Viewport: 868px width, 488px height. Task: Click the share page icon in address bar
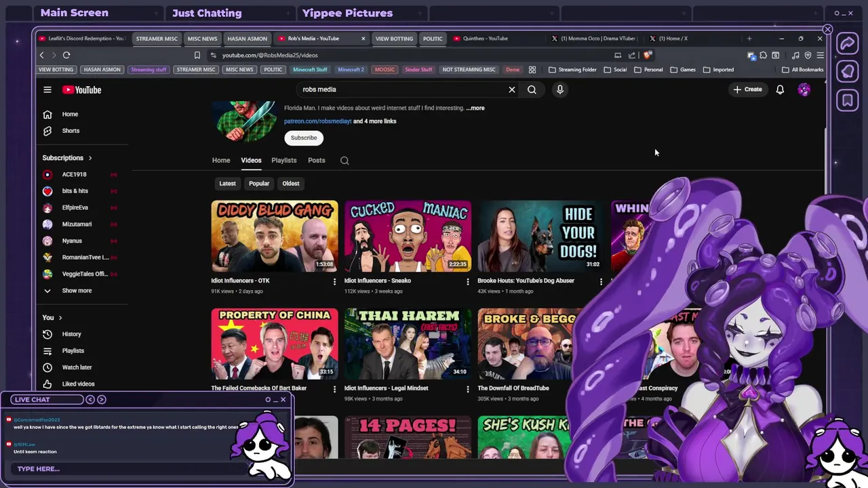tap(632, 55)
